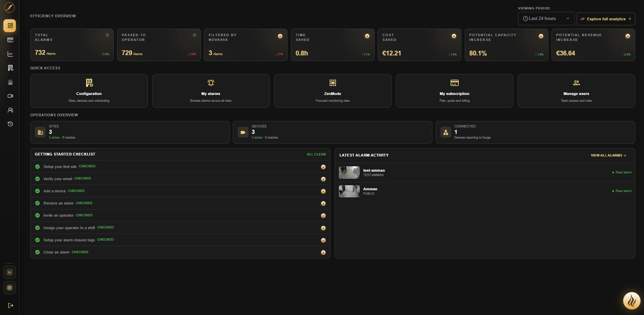Click the Connected network icon tile
This screenshot has width=644, height=315.
tap(446, 132)
